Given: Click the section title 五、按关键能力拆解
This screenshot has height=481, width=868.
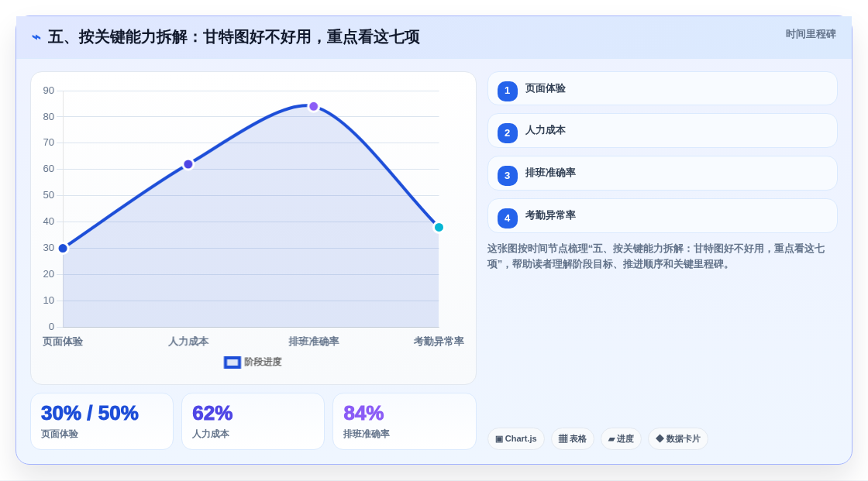Looking at the screenshot, I should point(233,37).
